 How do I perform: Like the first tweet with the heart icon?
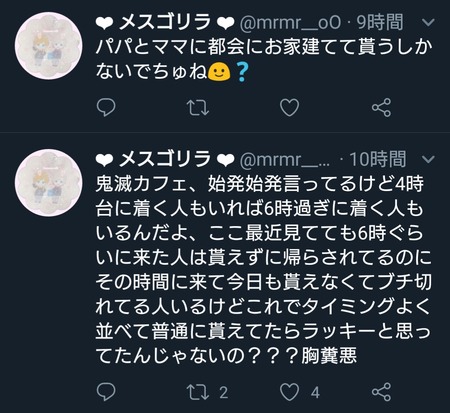pos(289,107)
